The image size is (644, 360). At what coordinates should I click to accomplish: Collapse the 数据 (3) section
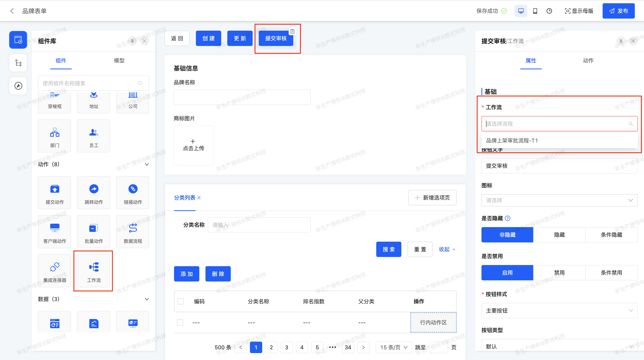pos(147,299)
